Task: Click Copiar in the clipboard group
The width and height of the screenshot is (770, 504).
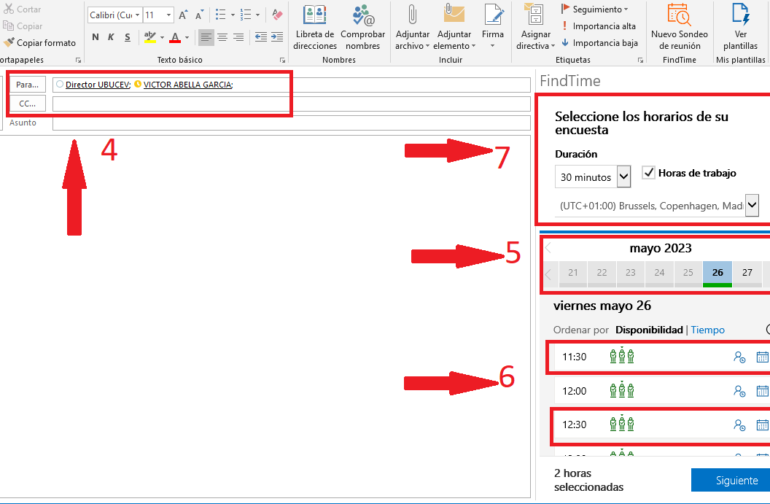Action: click(22, 26)
